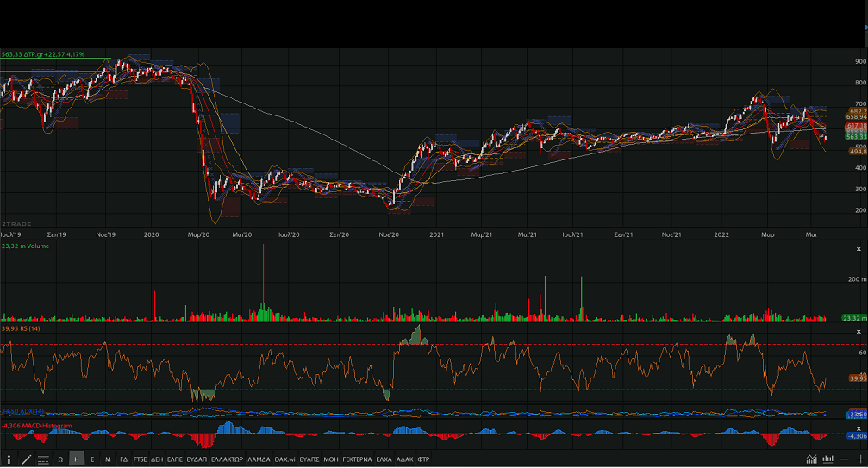Click the Ω timeframe button
This screenshot has width=868, height=468.
click(x=60, y=459)
